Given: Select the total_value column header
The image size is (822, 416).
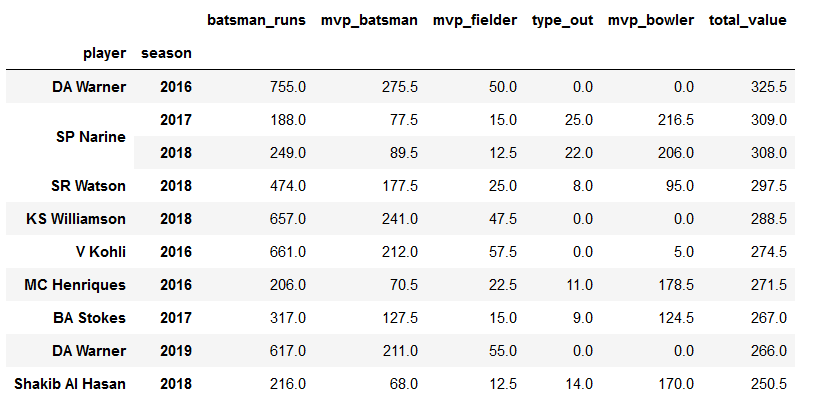Looking at the screenshot, I should [748, 20].
